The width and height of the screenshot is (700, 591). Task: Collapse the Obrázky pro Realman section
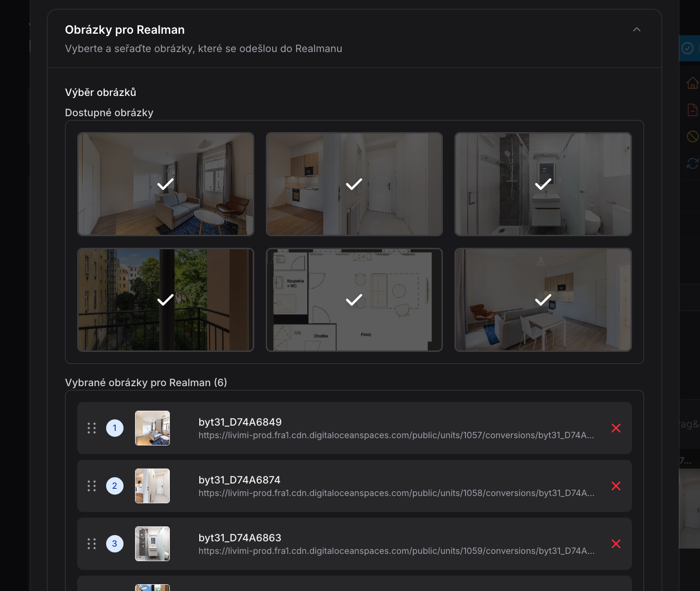point(637,29)
